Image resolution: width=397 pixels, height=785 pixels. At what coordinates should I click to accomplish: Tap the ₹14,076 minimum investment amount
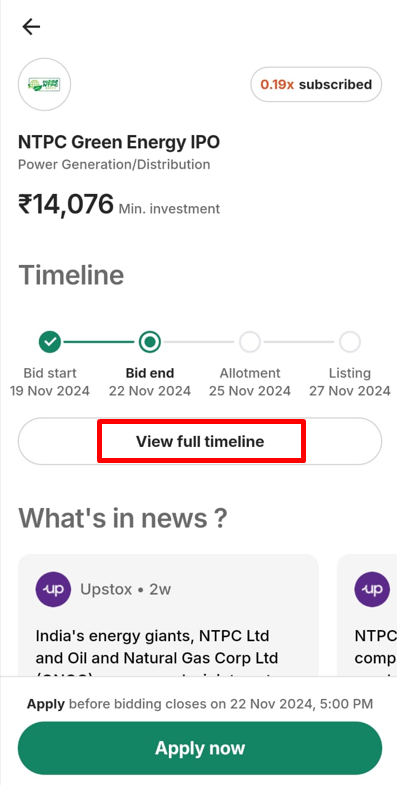coord(66,205)
